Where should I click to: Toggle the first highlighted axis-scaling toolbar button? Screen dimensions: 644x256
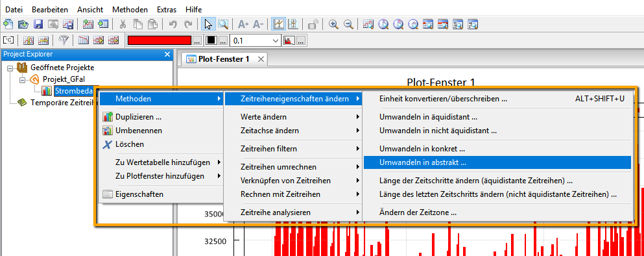point(278,24)
